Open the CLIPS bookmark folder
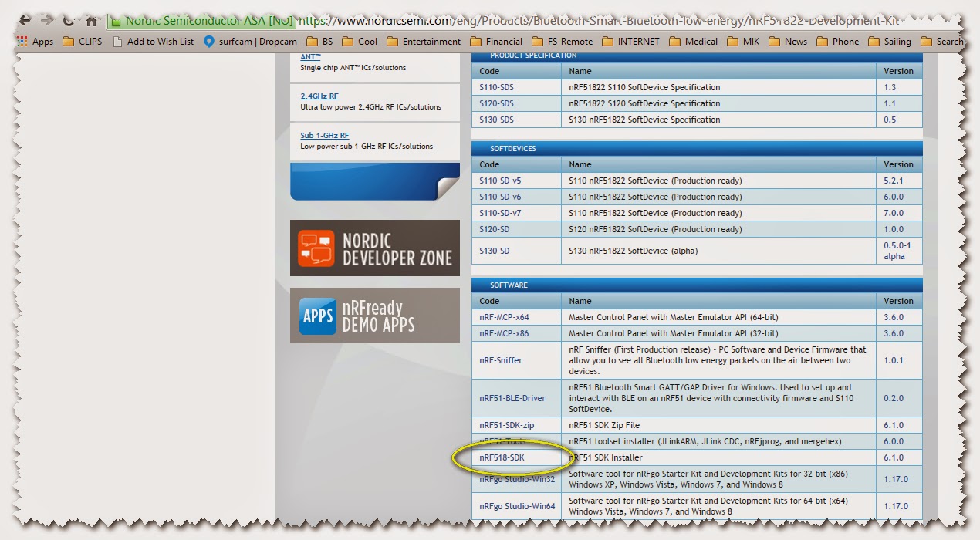980x540 pixels. point(82,42)
